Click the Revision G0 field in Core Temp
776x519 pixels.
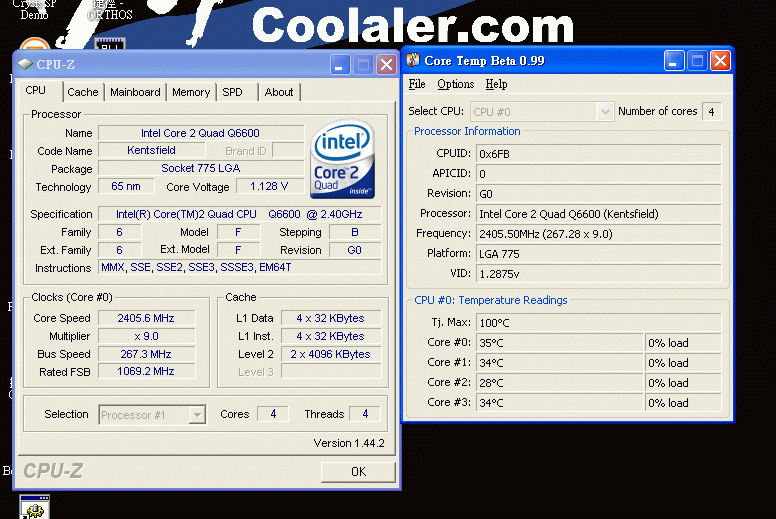(598, 194)
